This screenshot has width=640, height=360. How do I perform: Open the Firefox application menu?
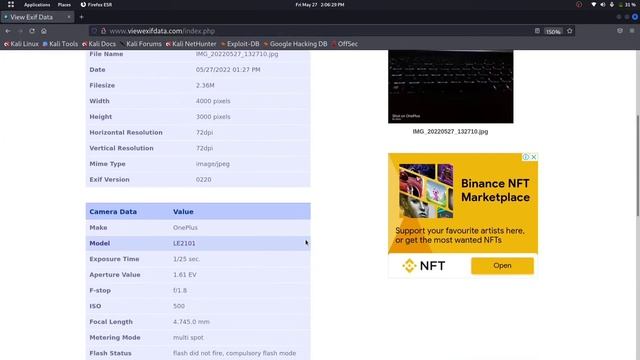[632, 31]
